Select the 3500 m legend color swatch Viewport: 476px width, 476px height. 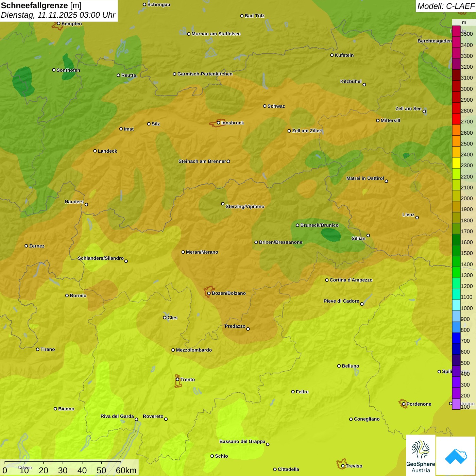456,31
